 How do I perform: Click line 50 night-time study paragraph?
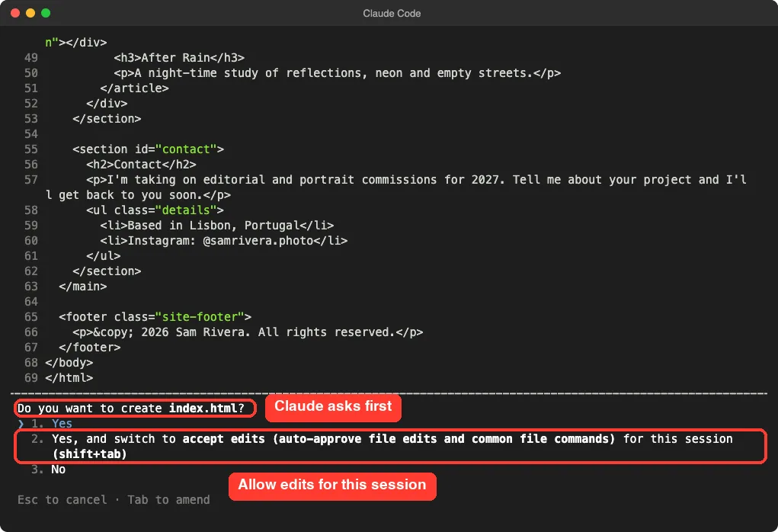click(x=338, y=73)
